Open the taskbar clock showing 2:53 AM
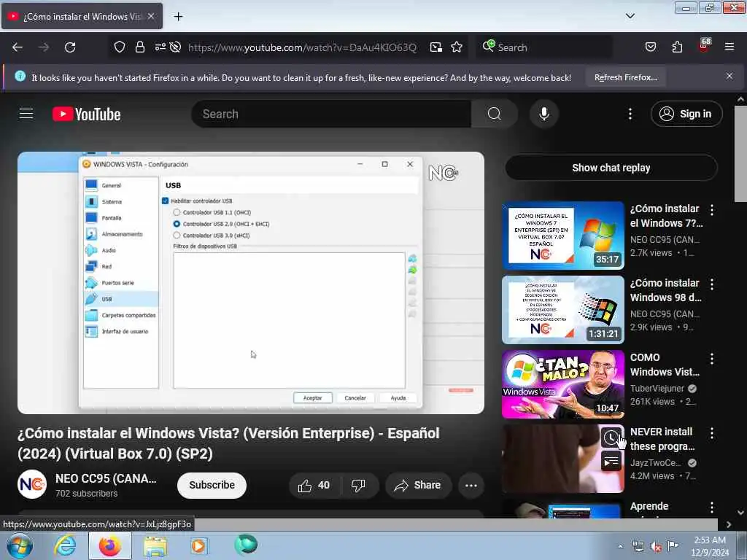 (x=710, y=546)
